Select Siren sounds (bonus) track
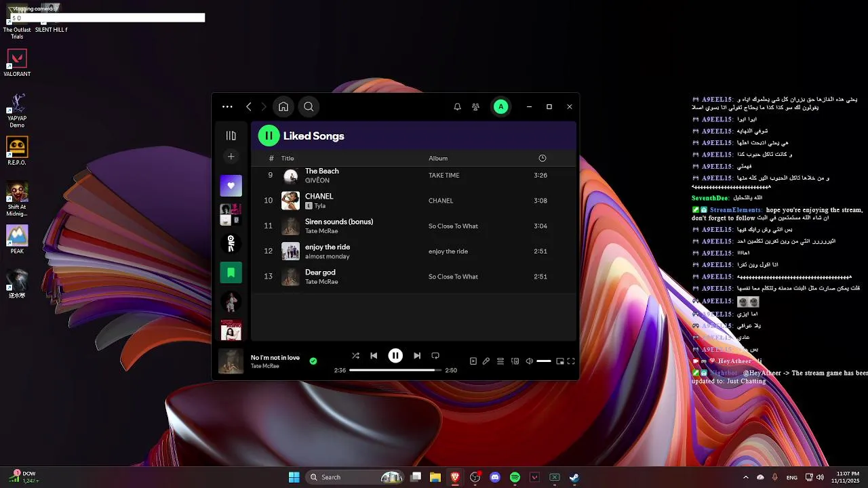 (x=339, y=222)
